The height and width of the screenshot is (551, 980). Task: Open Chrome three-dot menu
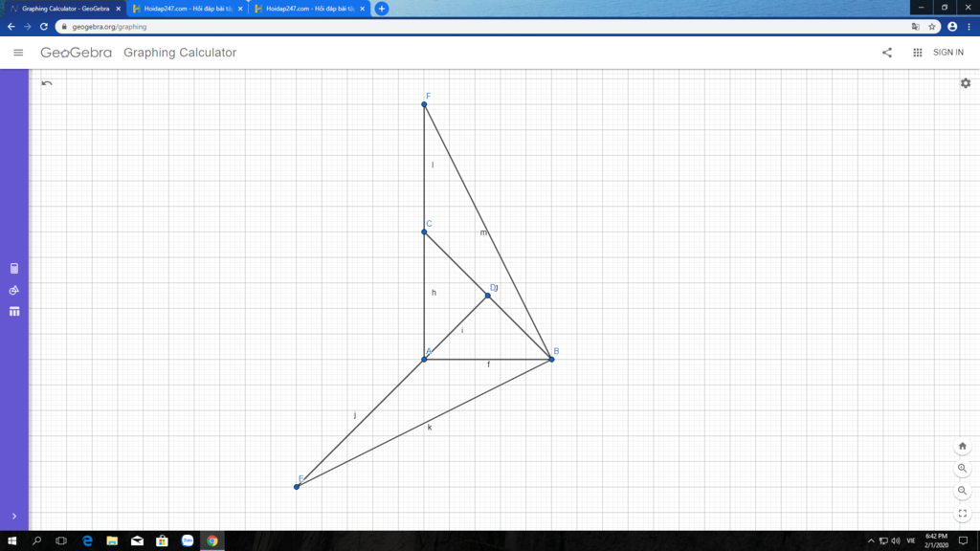[969, 26]
